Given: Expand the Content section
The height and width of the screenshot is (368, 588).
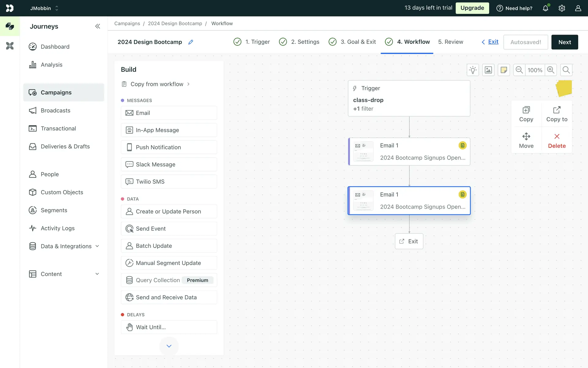Looking at the screenshot, I should (97, 274).
